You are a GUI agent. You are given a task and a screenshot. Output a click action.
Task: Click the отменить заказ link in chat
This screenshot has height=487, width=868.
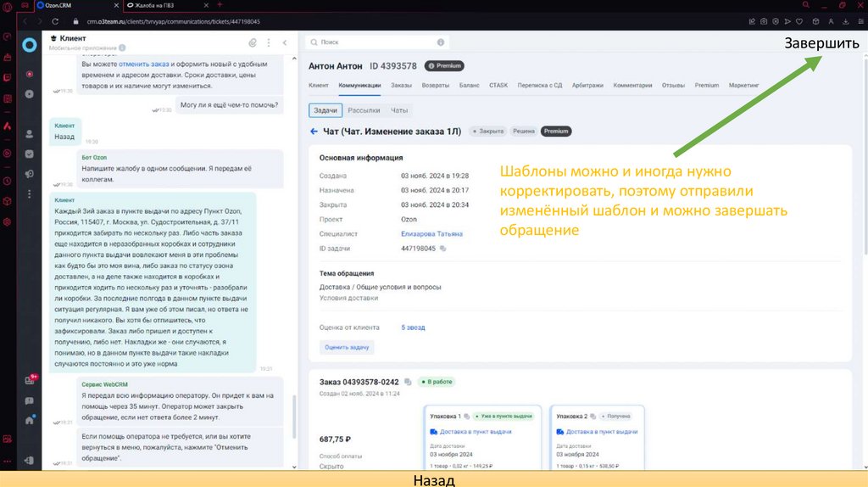tap(144, 64)
